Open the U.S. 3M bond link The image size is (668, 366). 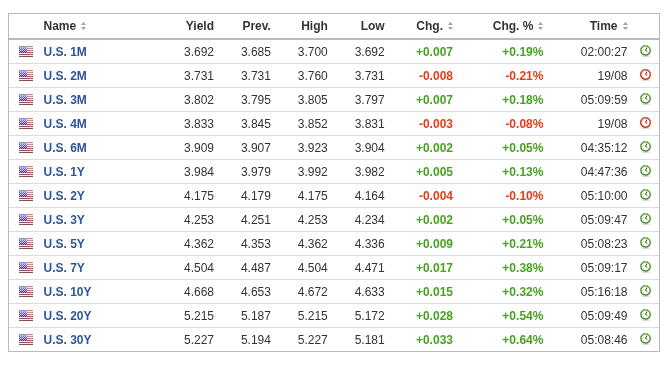point(65,99)
